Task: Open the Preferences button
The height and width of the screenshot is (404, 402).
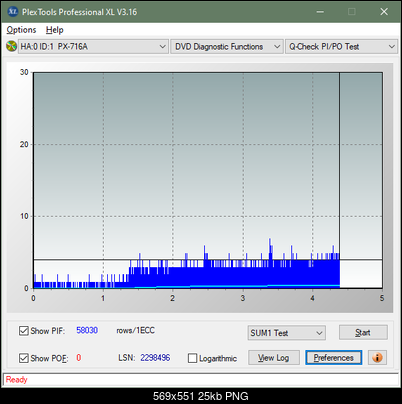Action: [x=334, y=358]
